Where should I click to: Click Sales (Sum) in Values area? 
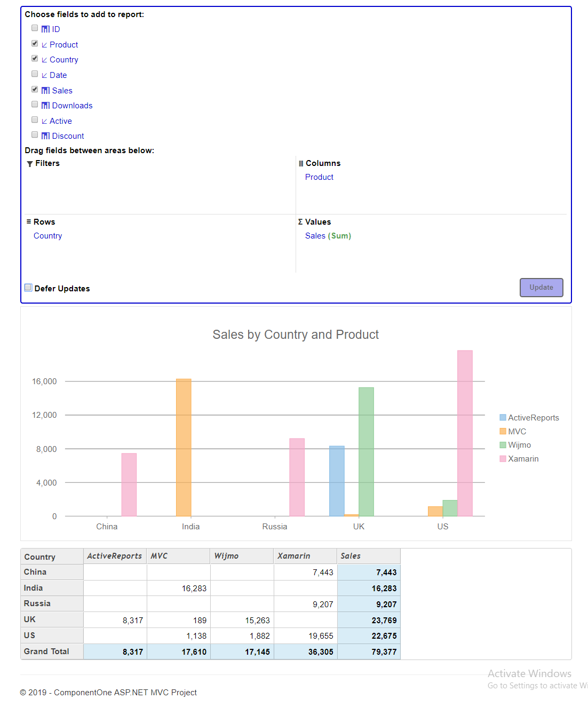point(328,236)
